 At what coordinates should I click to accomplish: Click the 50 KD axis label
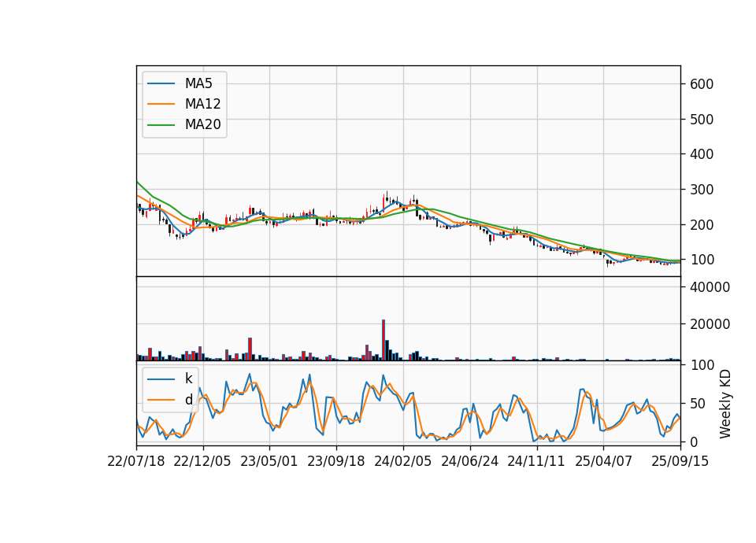698,404
